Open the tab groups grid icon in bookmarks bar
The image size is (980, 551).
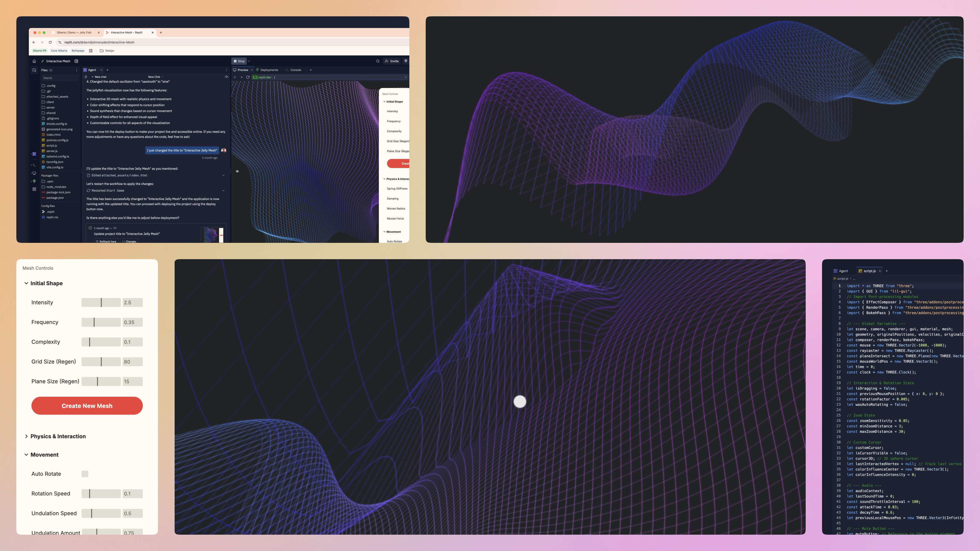tap(91, 51)
